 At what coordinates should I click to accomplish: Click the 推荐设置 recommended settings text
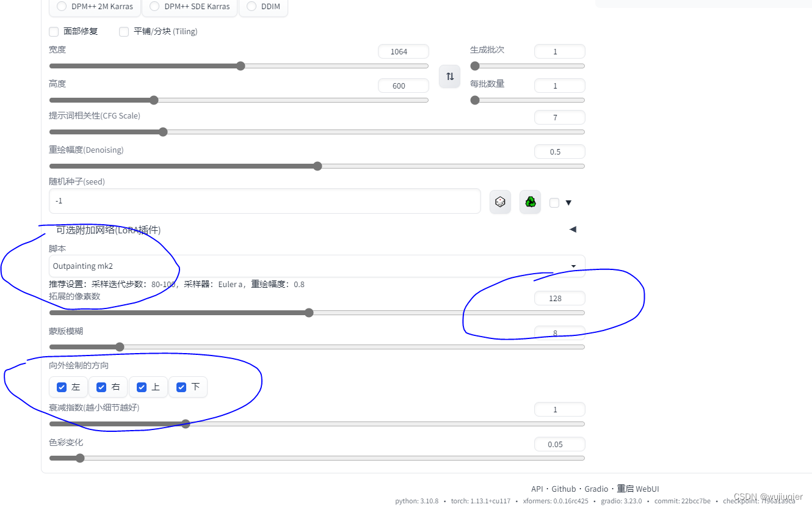click(176, 284)
